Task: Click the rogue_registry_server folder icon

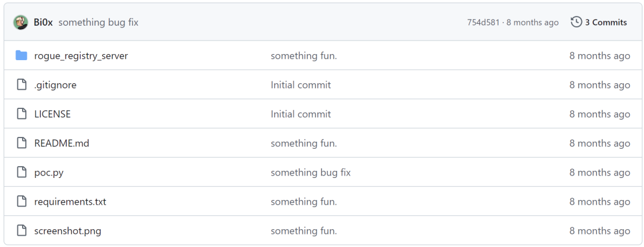Action: point(21,55)
